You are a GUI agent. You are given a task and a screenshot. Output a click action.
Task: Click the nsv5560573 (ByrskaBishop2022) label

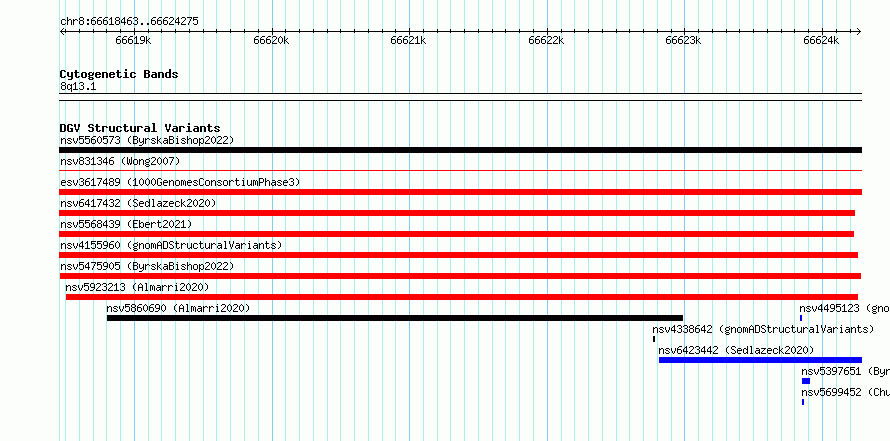pos(147,140)
